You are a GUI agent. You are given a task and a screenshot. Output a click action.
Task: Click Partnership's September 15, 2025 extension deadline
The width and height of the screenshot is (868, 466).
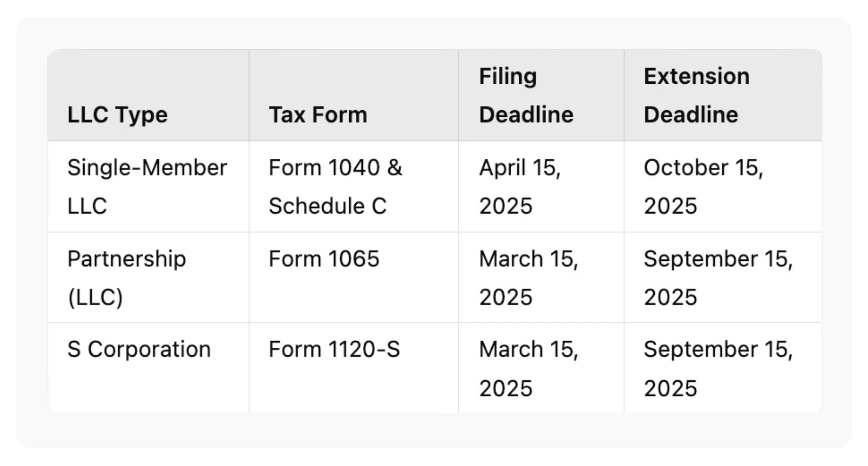coord(718,278)
